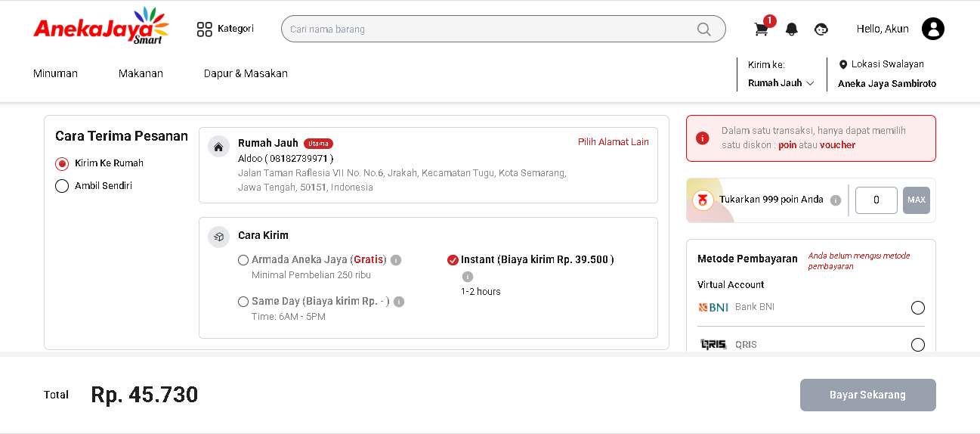The image size is (980, 434).
Task: Click info icon beside Armada Aneka Jaya
Action: [396, 260]
